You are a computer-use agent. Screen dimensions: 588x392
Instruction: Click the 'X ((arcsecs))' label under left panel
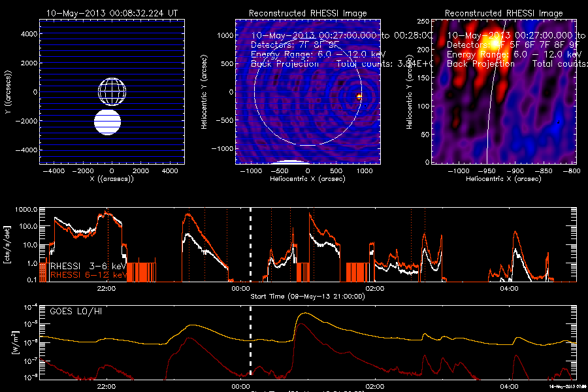[112, 179]
